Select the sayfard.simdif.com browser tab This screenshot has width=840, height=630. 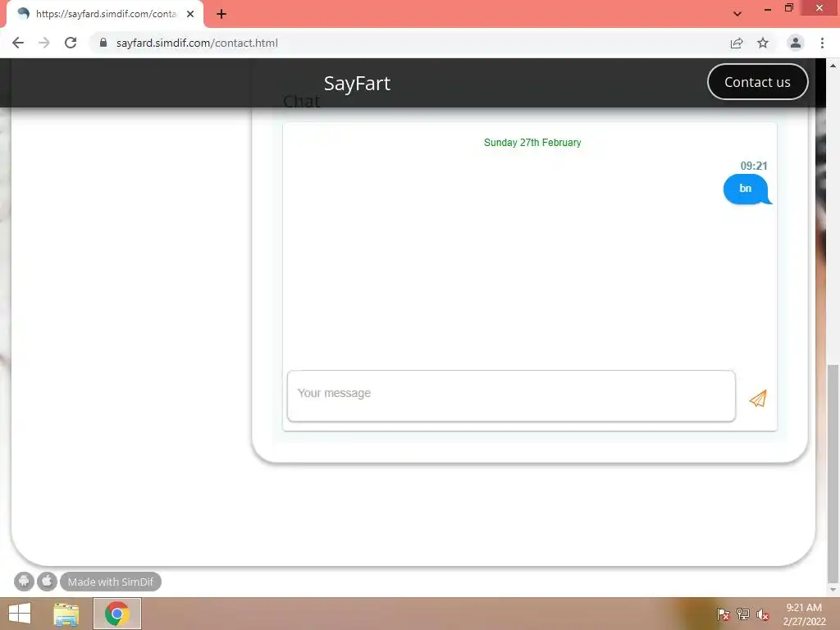[x=106, y=14]
